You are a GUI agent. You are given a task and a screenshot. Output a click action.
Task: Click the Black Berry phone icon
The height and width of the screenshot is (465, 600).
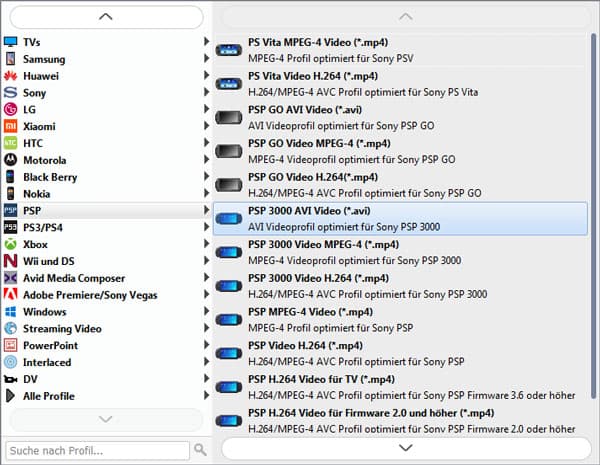click(x=10, y=176)
